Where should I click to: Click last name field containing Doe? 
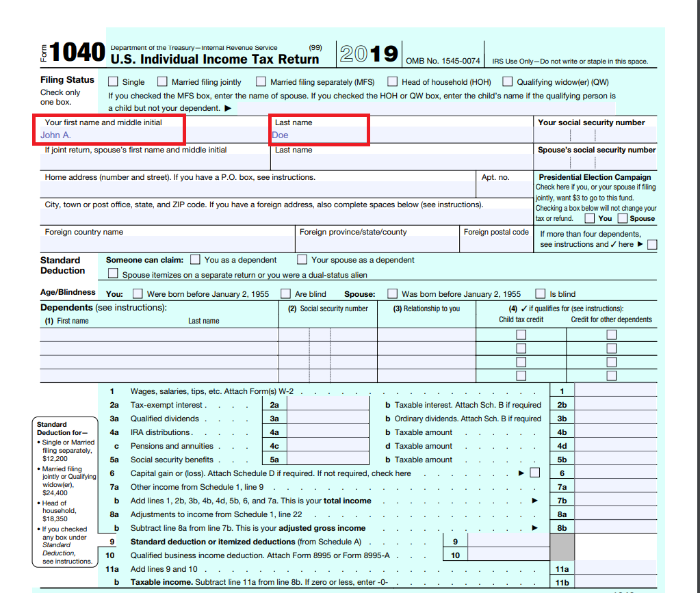tap(402, 135)
